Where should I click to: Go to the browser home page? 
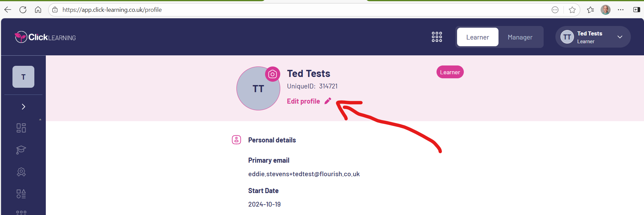pos(38,10)
